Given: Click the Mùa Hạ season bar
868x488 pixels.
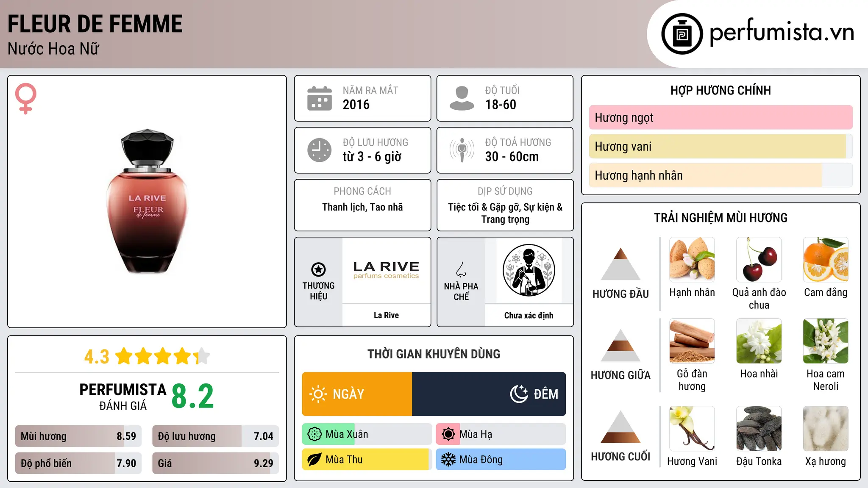Looking at the screenshot, I should [x=501, y=434].
